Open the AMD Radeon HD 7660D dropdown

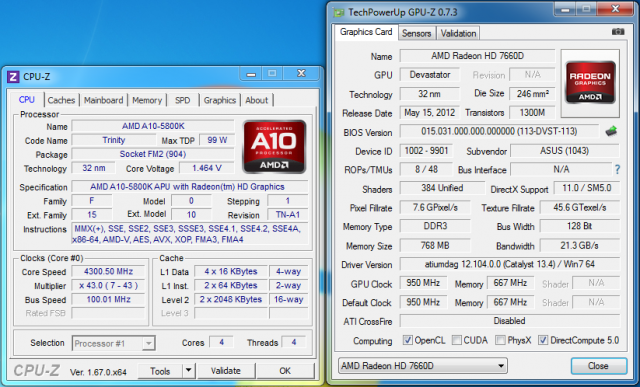tap(423, 366)
